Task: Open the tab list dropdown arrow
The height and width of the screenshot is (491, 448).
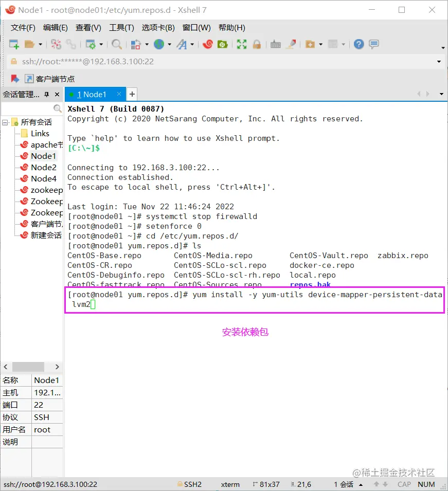Action: [x=441, y=94]
